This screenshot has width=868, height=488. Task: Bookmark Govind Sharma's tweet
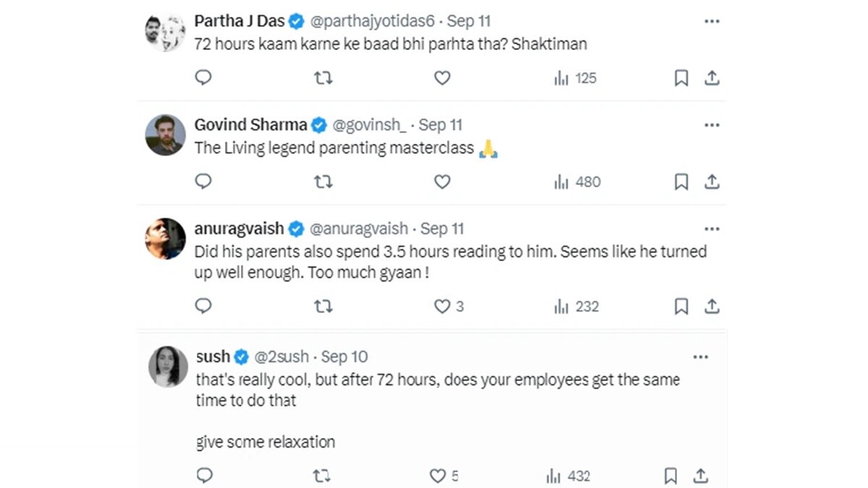click(x=681, y=182)
